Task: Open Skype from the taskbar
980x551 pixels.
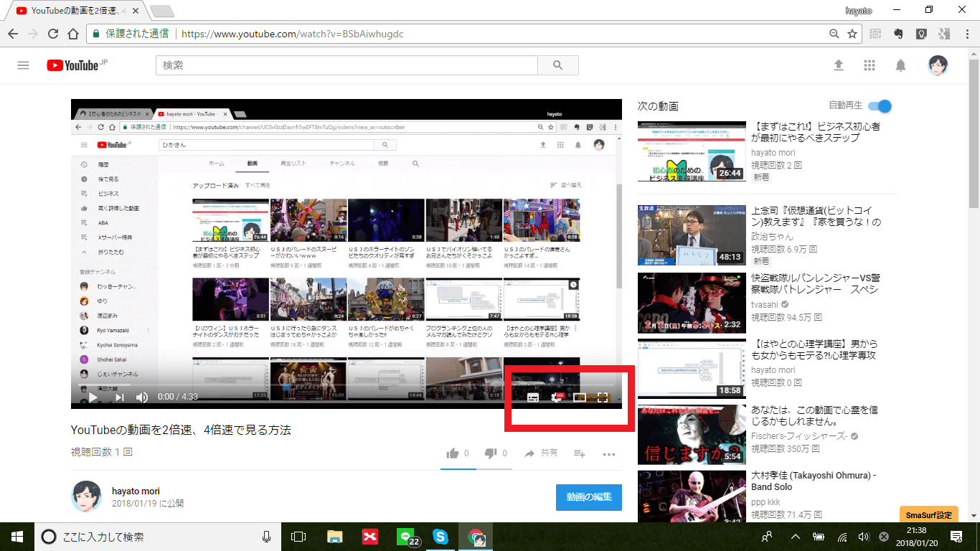Action: (x=440, y=537)
